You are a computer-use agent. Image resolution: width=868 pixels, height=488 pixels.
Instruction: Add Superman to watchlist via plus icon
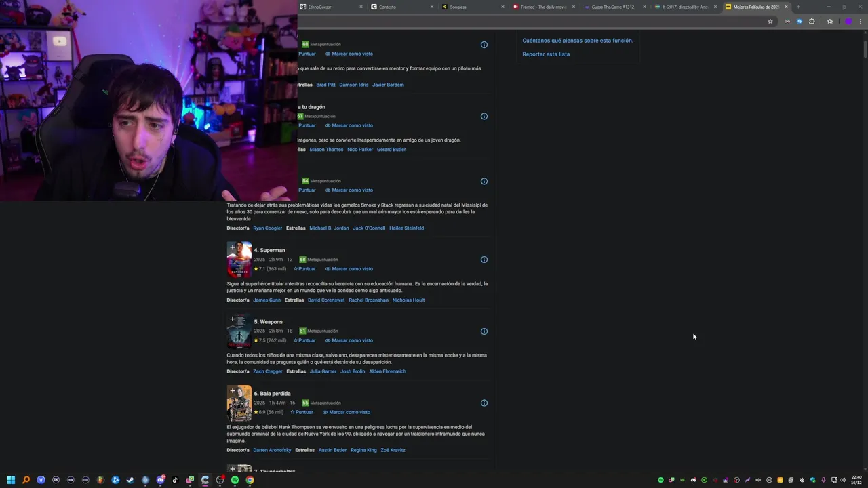(x=232, y=247)
